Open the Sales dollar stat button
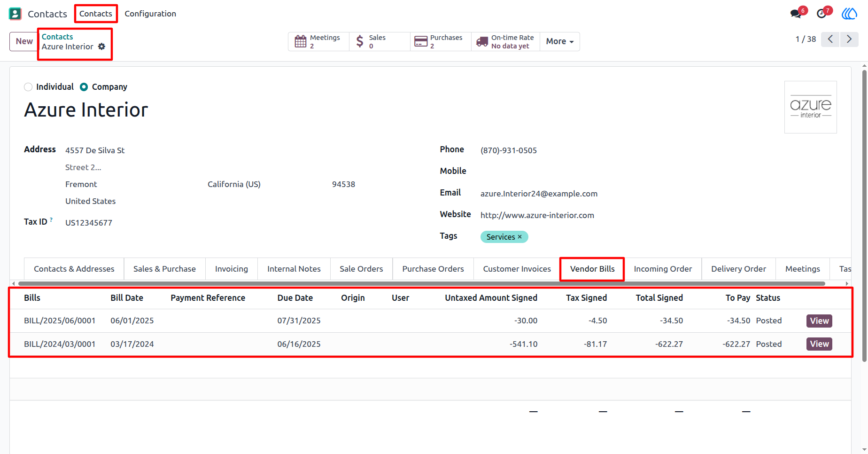This screenshot has width=868, height=454. pyautogui.click(x=380, y=41)
